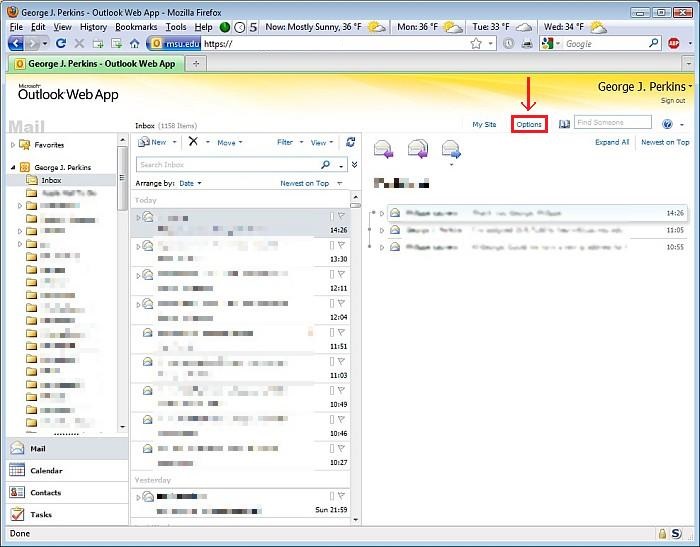The width and height of the screenshot is (700, 547).
Task: Click Newest on Top in message list header
Action: (304, 183)
